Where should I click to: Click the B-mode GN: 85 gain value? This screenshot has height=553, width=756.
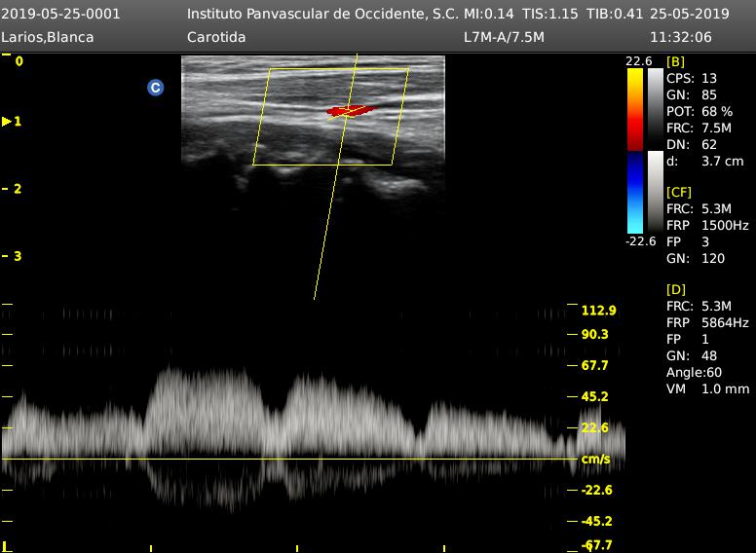692,94
